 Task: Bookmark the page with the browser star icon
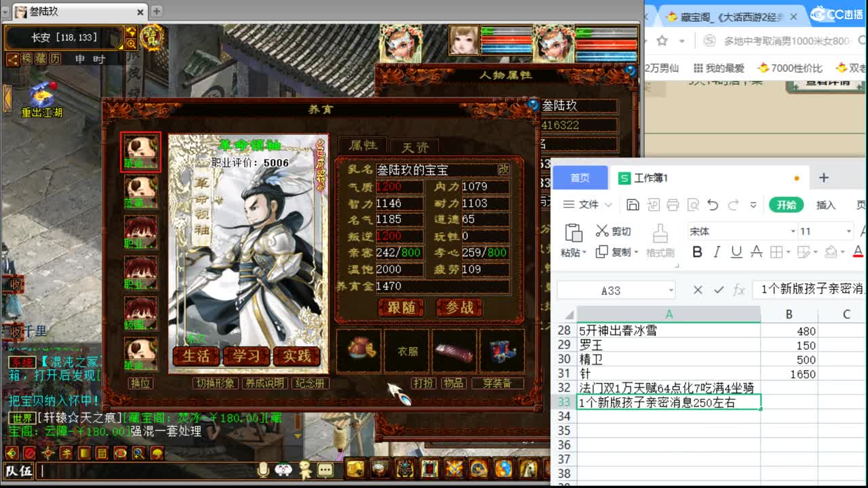coord(663,41)
